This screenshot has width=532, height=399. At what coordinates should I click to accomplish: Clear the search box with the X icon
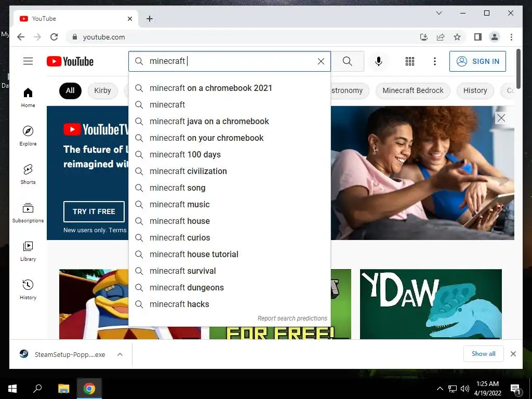321,61
